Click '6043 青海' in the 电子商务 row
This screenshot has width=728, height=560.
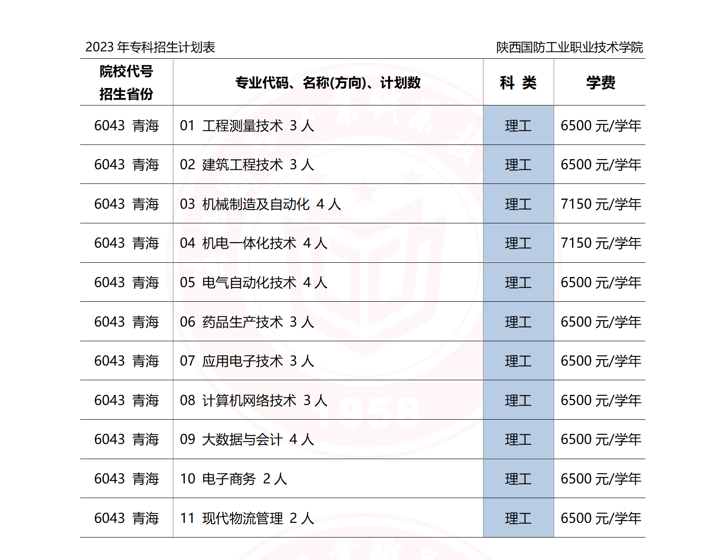point(126,479)
